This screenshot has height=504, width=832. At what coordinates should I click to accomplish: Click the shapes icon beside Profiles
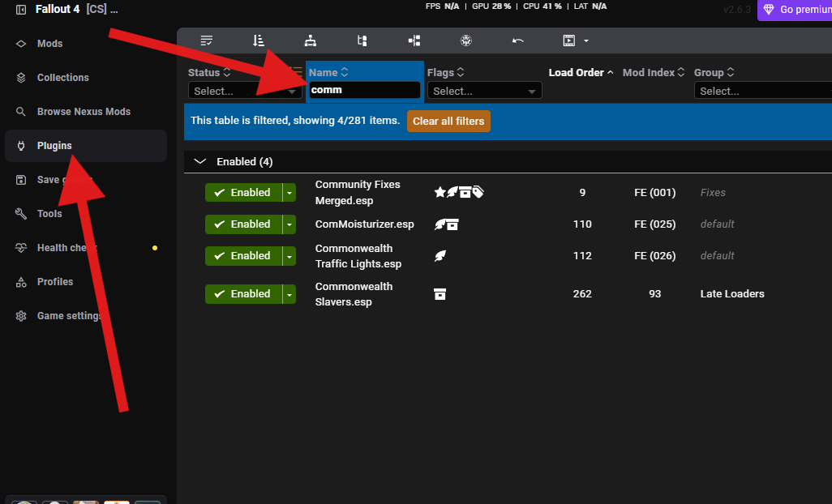(21, 281)
